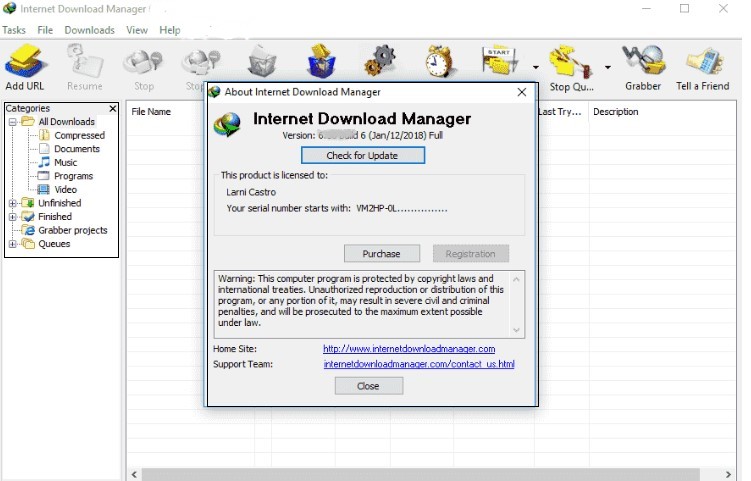This screenshot has width=751, height=481.
Task: Close the About dialog with X
Action: pos(522,92)
